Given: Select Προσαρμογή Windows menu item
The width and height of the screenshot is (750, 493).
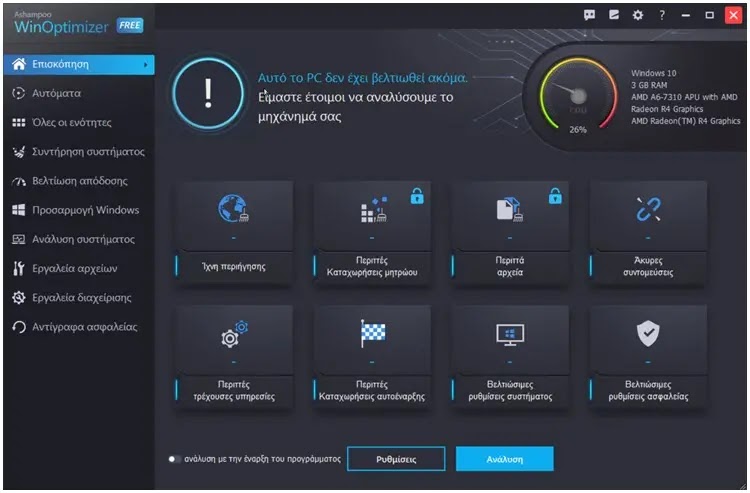Looking at the screenshot, I should point(86,210).
